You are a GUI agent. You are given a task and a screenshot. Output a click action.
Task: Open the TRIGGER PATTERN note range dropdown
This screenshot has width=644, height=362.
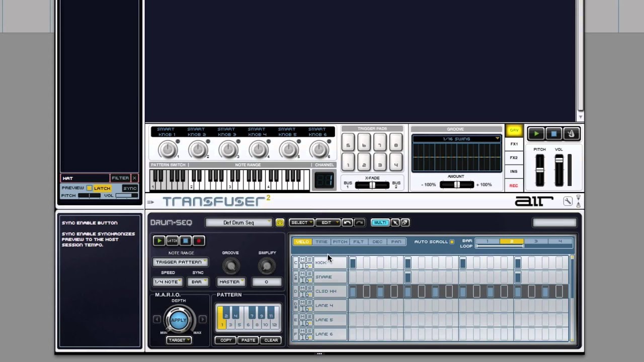(180, 262)
